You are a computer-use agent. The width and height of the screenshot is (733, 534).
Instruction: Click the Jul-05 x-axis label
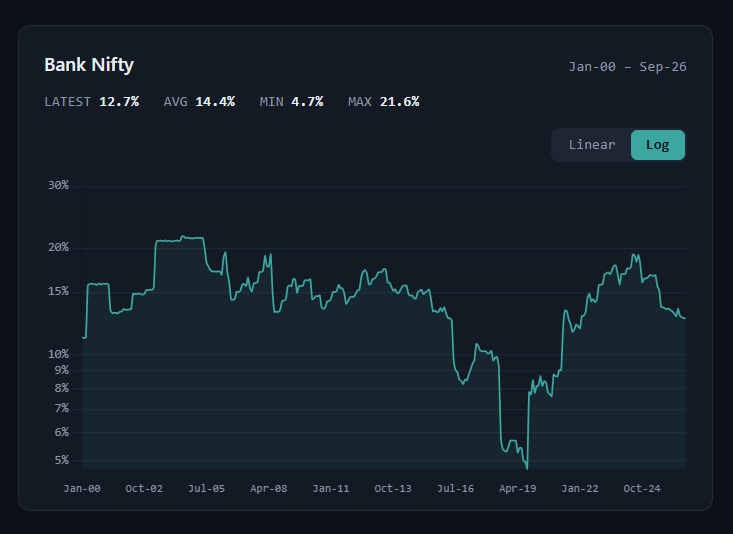pyautogui.click(x=206, y=489)
